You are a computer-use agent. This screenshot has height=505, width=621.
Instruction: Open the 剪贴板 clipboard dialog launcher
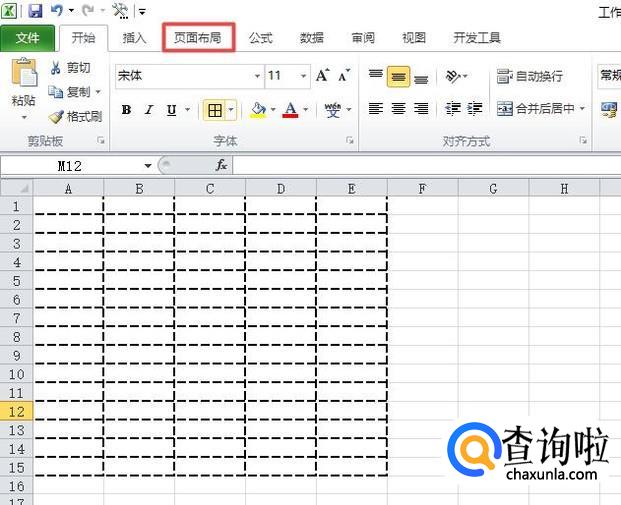click(101, 140)
